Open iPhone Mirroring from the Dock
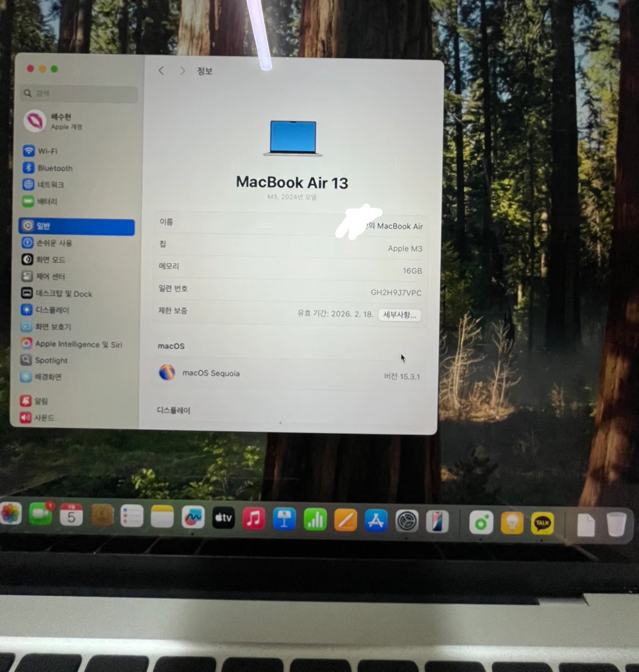The width and height of the screenshot is (639, 672). coord(437,521)
